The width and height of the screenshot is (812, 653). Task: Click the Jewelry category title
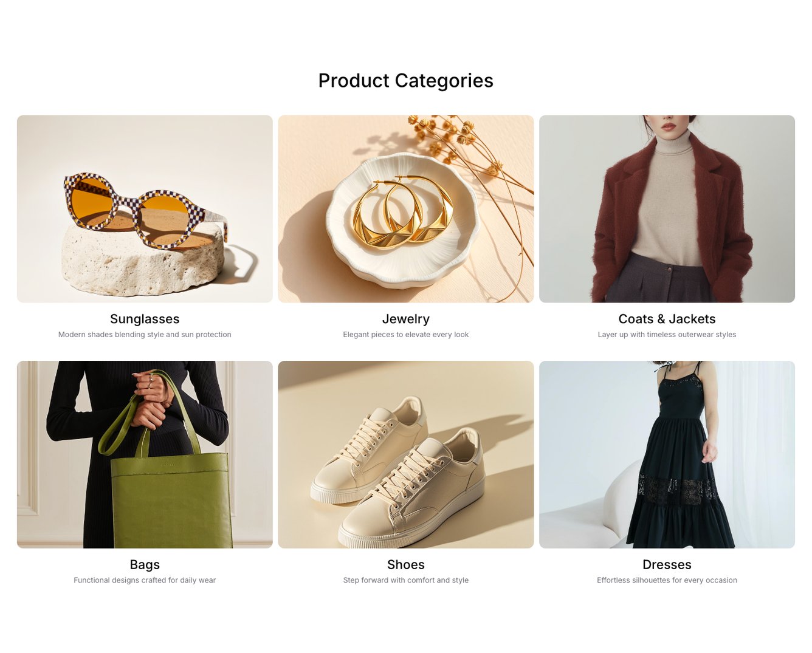(406, 319)
